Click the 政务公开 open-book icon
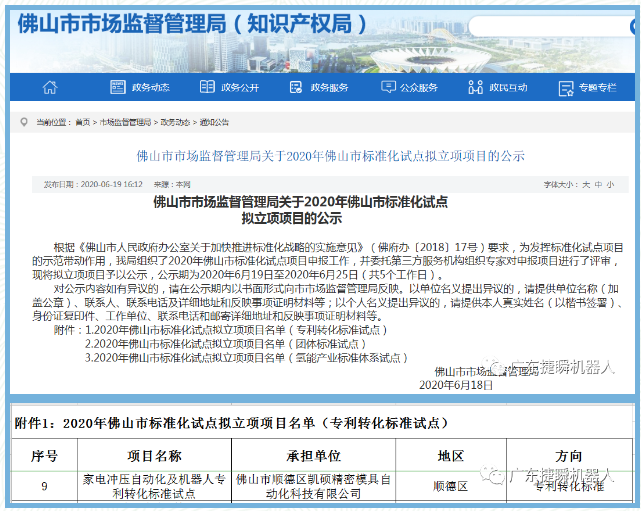The image size is (641, 511). [207, 87]
